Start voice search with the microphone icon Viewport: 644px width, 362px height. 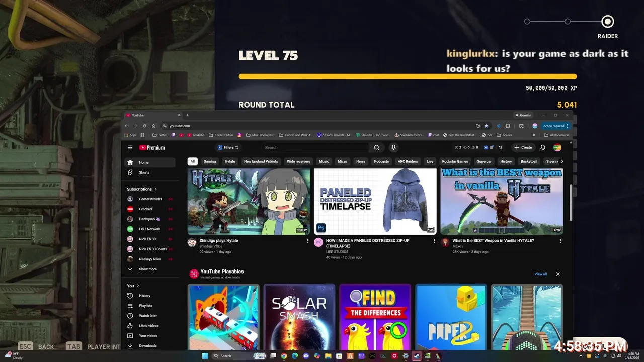pos(393,148)
